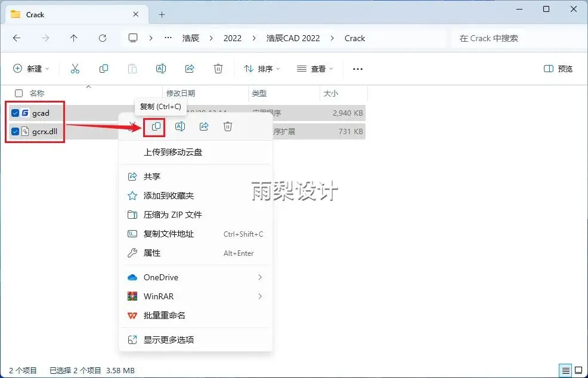The width and height of the screenshot is (588, 378).
Task: Open 属性 from context menu
Action: (x=196, y=253)
